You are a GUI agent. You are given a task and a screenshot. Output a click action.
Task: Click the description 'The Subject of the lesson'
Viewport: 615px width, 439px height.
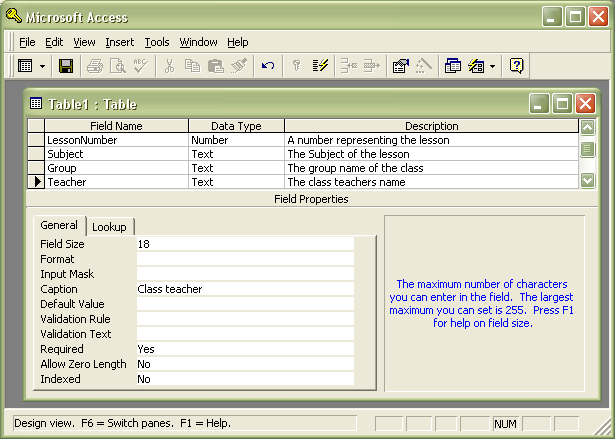[x=431, y=154]
